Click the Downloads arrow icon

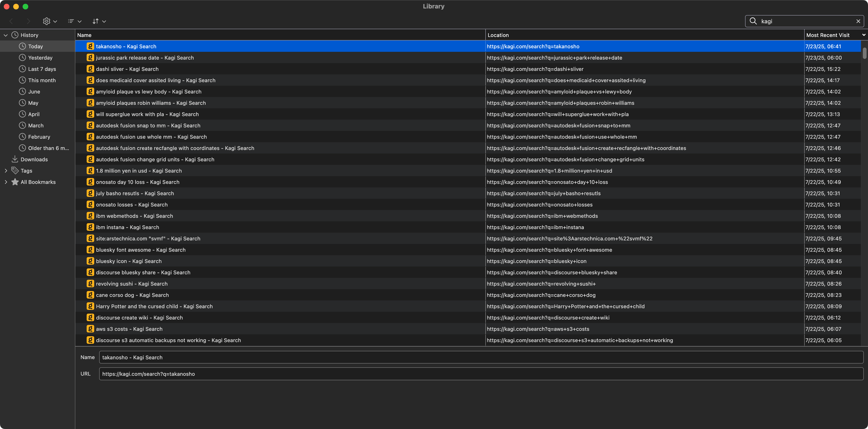click(x=15, y=159)
